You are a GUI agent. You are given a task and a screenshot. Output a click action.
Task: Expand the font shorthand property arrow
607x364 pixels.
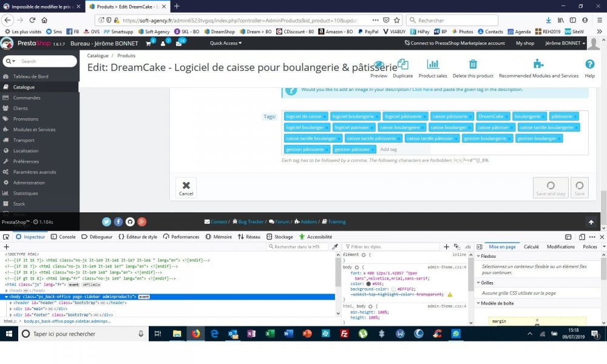coord(365,273)
